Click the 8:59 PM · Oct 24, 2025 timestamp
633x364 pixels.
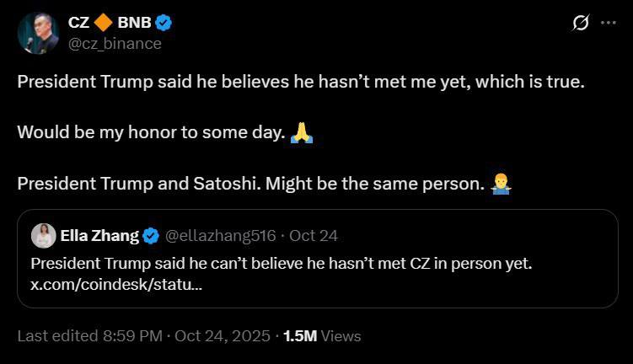pyautogui.click(x=184, y=335)
